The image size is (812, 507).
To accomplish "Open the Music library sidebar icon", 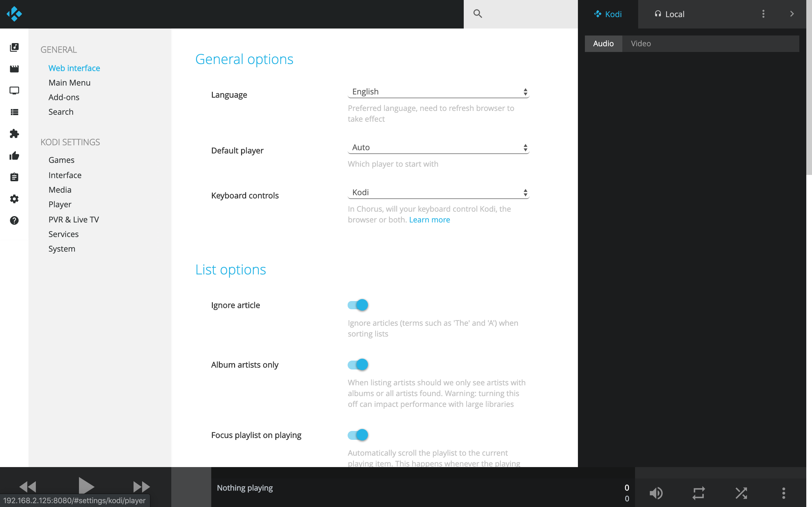I will point(14,47).
